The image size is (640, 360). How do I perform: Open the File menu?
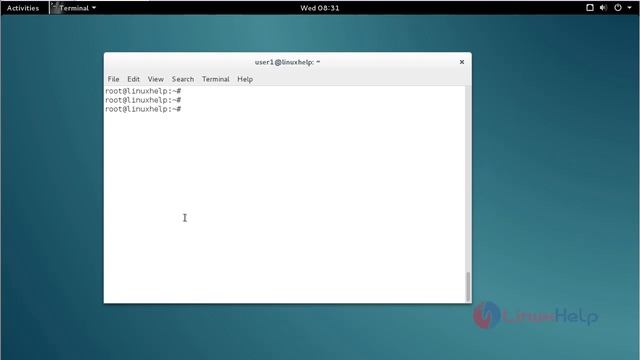click(x=113, y=79)
